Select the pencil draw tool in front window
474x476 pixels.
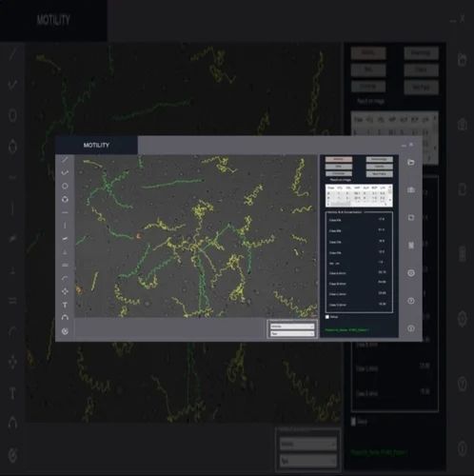click(65, 160)
